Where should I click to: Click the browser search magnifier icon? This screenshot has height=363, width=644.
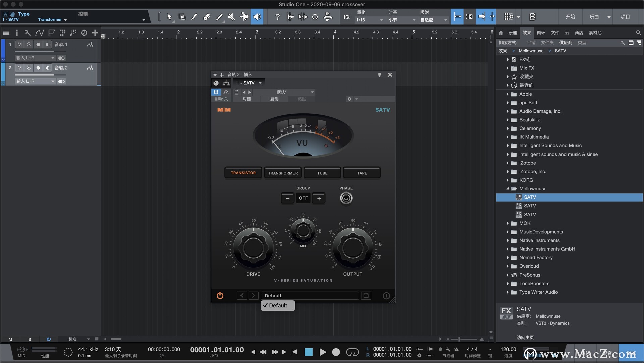[638, 33]
